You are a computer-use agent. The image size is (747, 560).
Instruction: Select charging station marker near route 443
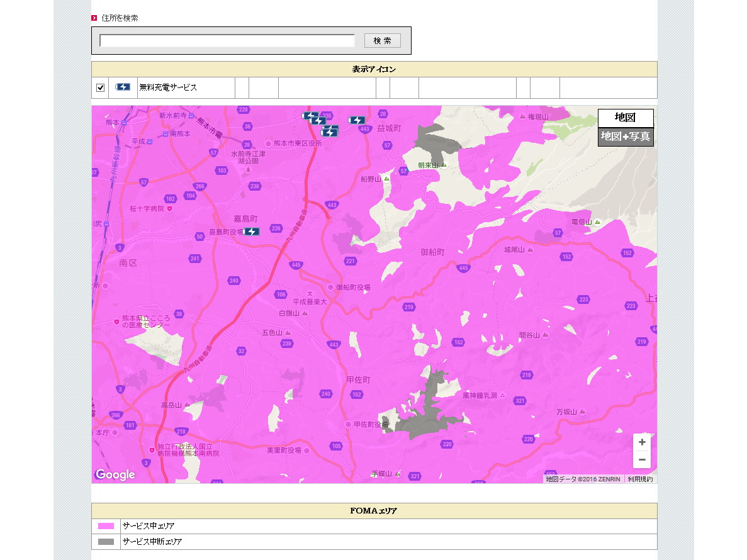pos(357,120)
